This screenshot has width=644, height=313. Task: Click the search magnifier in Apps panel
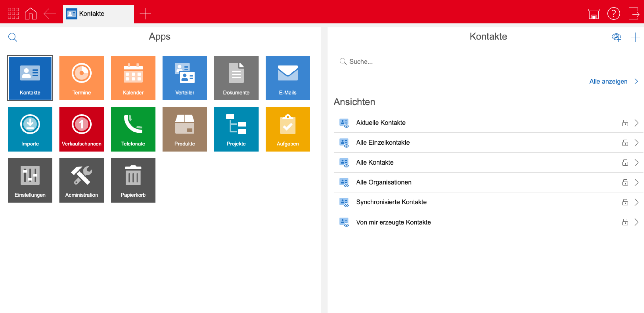13,37
